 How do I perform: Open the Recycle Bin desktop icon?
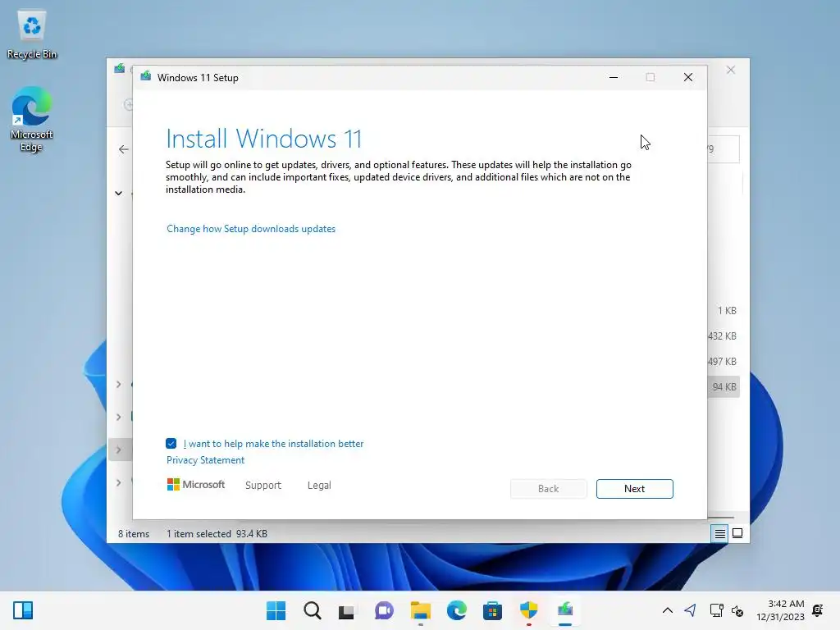[32, 34]
